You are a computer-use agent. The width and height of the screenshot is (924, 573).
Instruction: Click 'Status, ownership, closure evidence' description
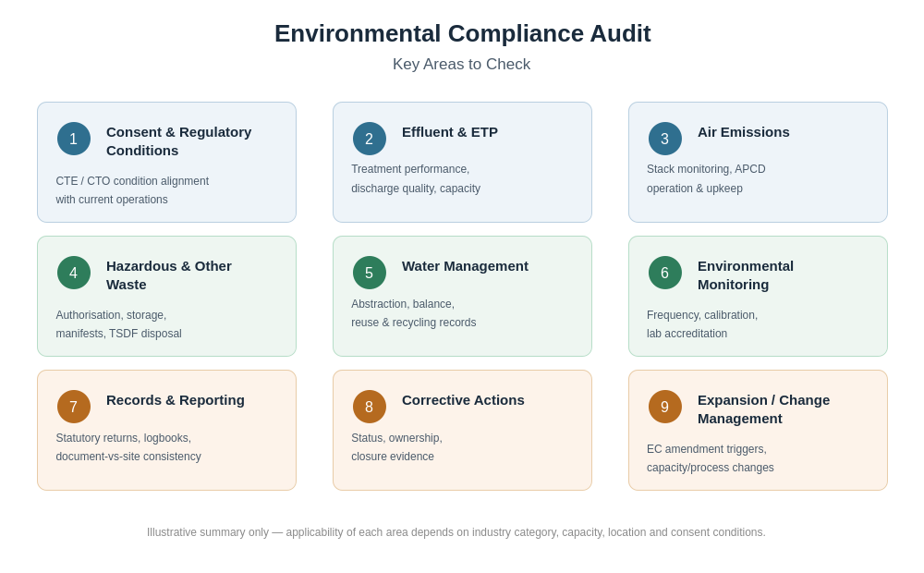click(396, 446)
